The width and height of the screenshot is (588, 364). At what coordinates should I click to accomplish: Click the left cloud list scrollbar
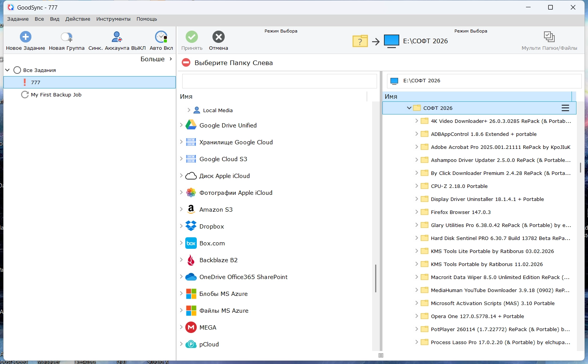pos(376,278)
